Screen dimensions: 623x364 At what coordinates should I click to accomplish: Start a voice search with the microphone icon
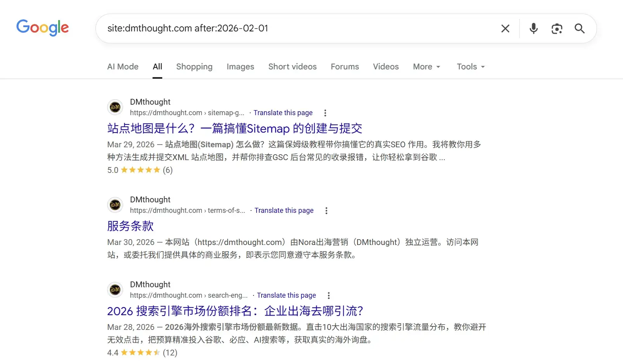tap(533, 28)
